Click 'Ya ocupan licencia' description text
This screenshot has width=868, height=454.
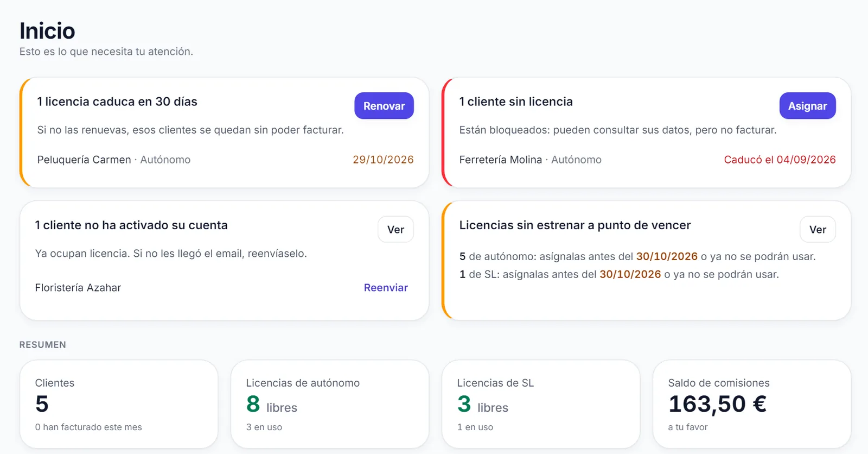[171, 254]
